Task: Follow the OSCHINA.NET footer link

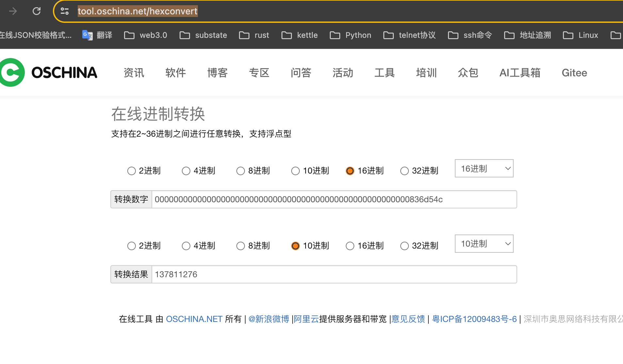Action: [194, 319]
